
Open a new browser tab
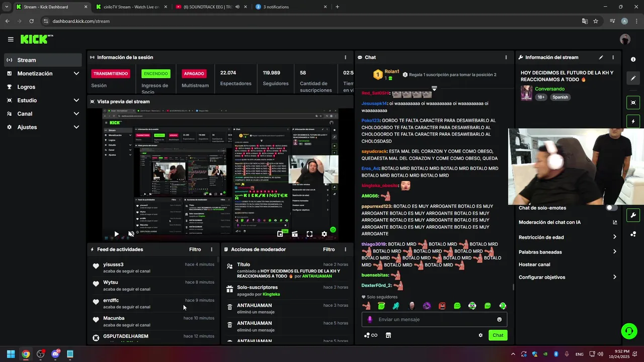[x=337, y=7]
